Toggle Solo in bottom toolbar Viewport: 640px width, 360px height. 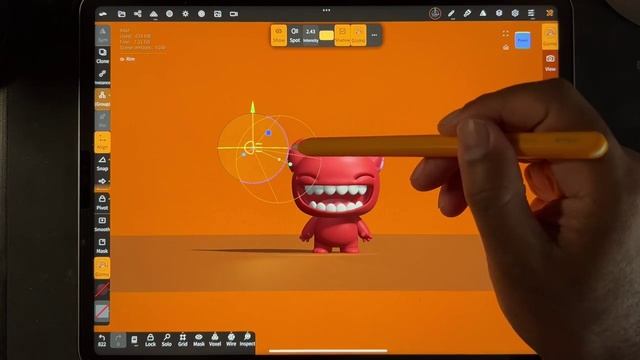pyautogui.click(x=167, y=340)
